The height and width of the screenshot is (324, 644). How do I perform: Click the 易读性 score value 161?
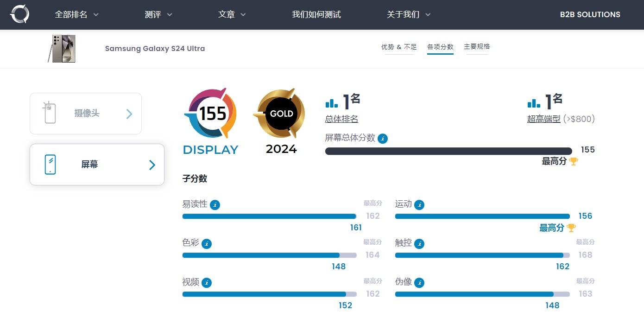point(356,228)
